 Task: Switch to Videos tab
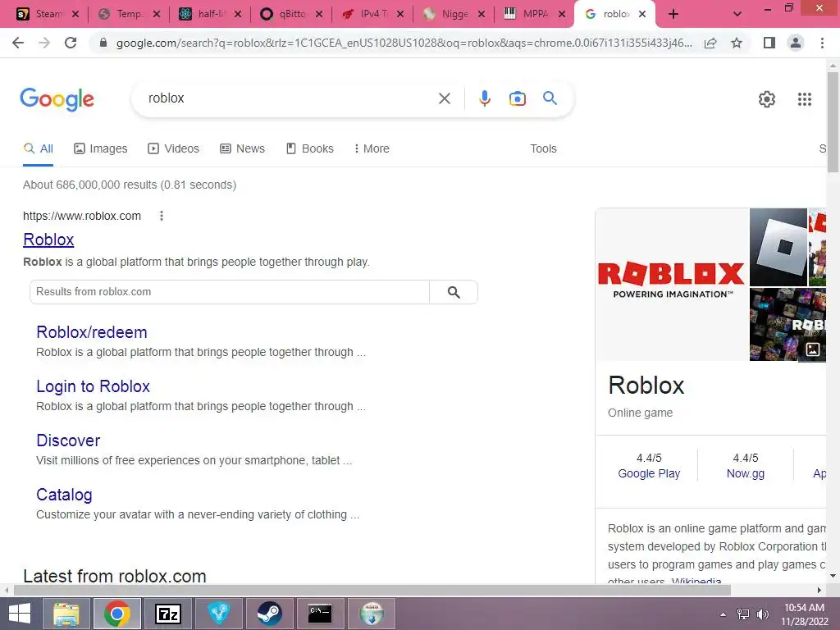174,149
